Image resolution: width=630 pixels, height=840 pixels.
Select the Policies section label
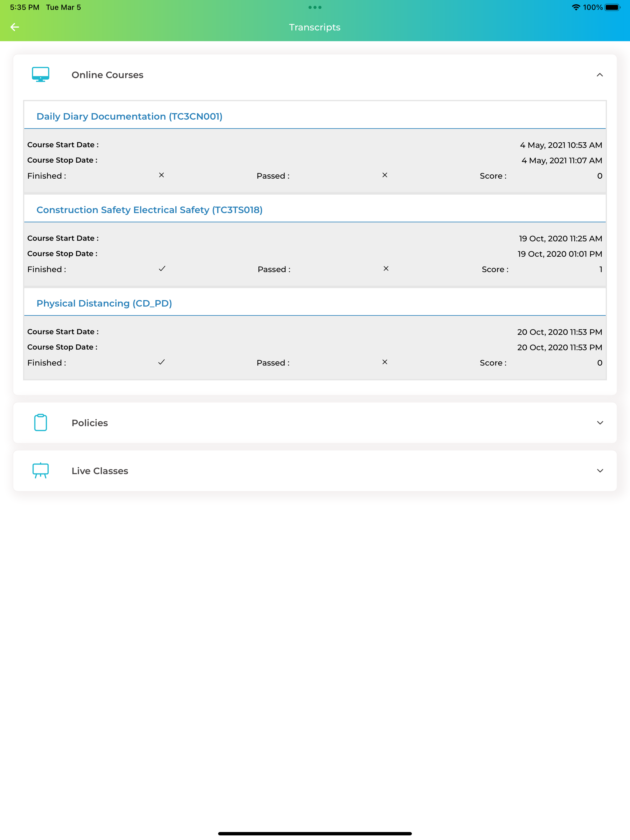click(x=90, y=423)
